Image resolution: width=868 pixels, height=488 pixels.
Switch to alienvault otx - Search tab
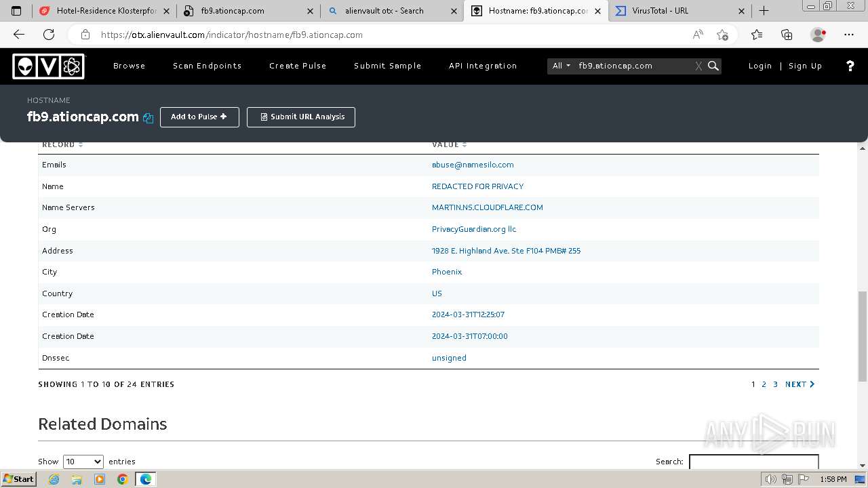[x=392, y=11]
